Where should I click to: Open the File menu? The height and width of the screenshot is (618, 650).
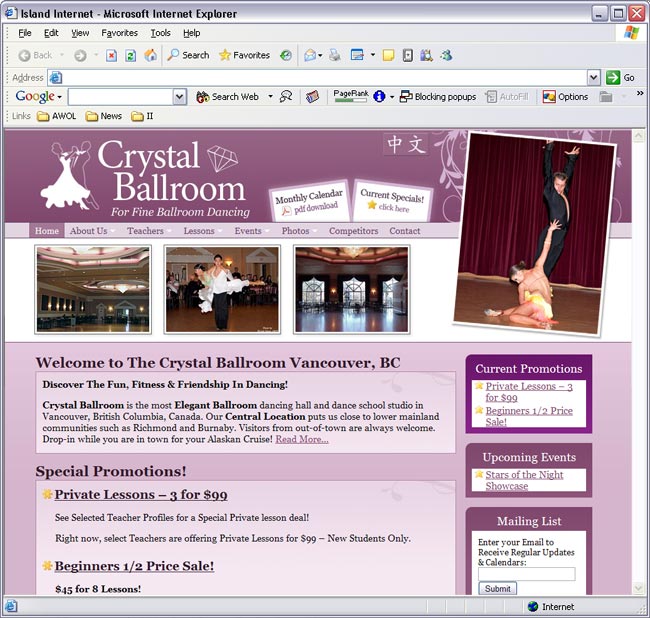pos(25,33)
